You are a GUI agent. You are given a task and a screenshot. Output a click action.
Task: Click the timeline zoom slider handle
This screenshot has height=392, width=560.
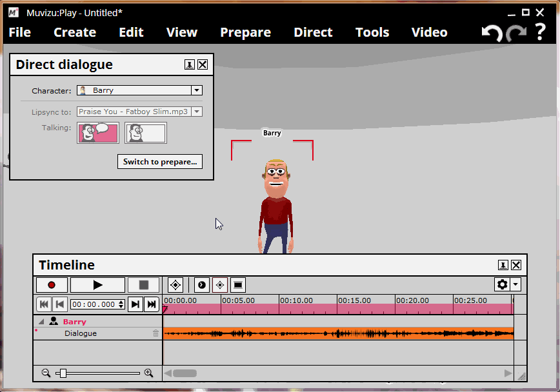63,373
